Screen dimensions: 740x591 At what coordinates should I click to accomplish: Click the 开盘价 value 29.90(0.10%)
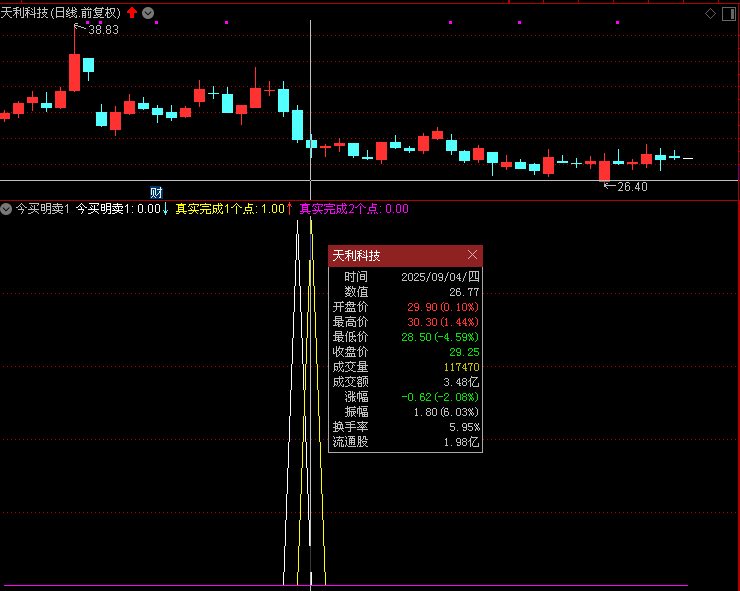(x=443, y=307)
